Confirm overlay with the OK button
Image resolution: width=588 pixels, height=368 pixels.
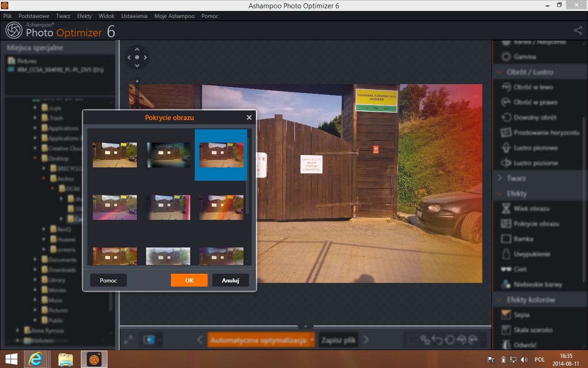[189, 280]
